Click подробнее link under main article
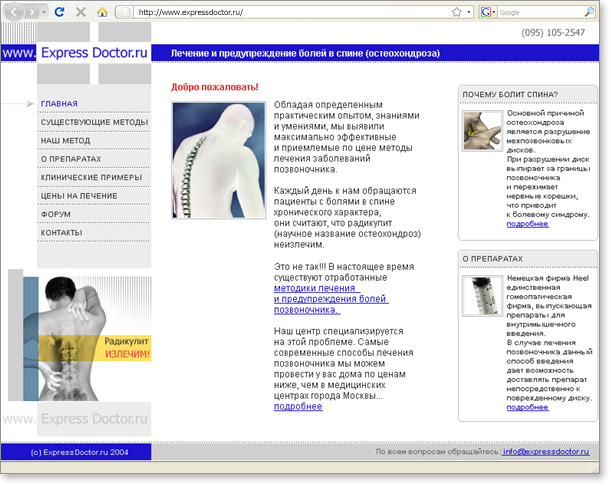Viewport: 611px width, 486px height. pos(298,406)
